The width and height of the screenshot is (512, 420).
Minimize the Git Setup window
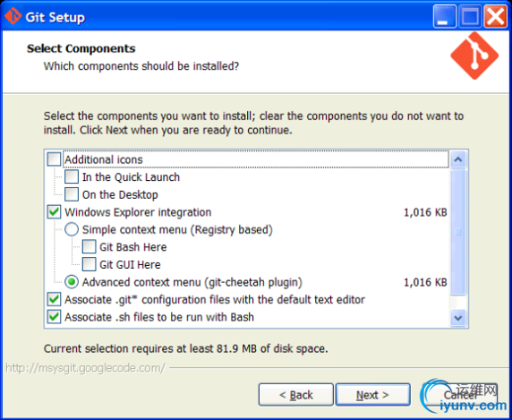(x=444, y=16)
